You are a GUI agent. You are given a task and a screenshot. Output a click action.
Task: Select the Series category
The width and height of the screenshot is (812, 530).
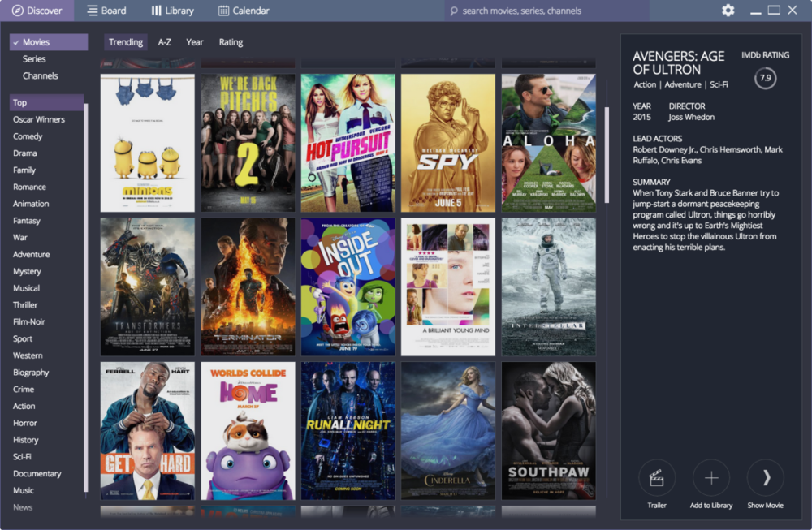click(34, 59)
